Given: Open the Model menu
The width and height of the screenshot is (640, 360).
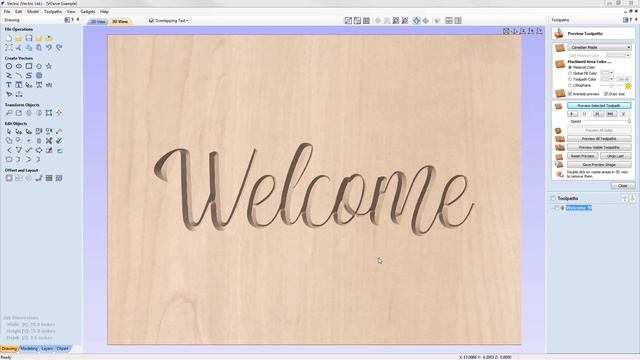Looking at the screenshot, I should tap(33, 12).
